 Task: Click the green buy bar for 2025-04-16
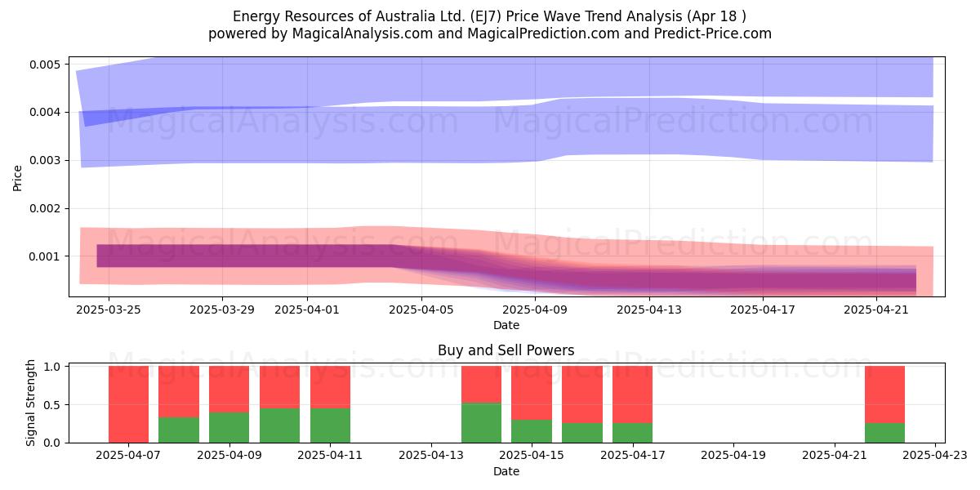[582, 433]
